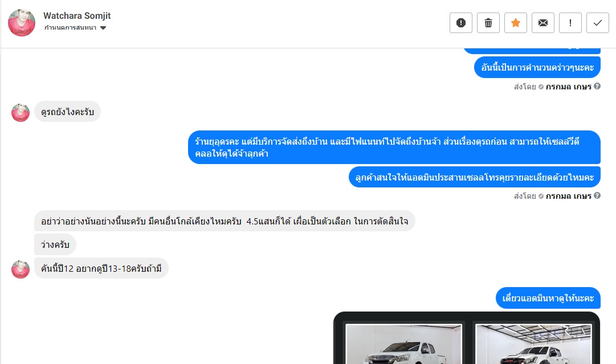616x364 pixels.
Task: Mark conversation done with checkmark icon
Action: pos(598,23)
